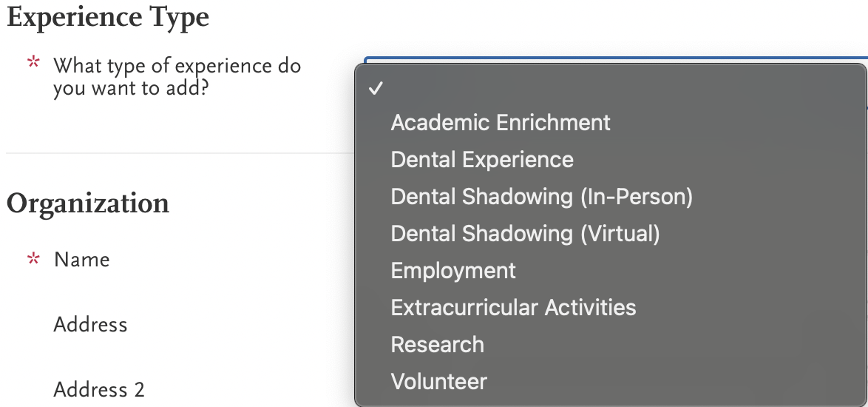Click the Address field label
Screen dimensions: 868x407
coord(90,325)
